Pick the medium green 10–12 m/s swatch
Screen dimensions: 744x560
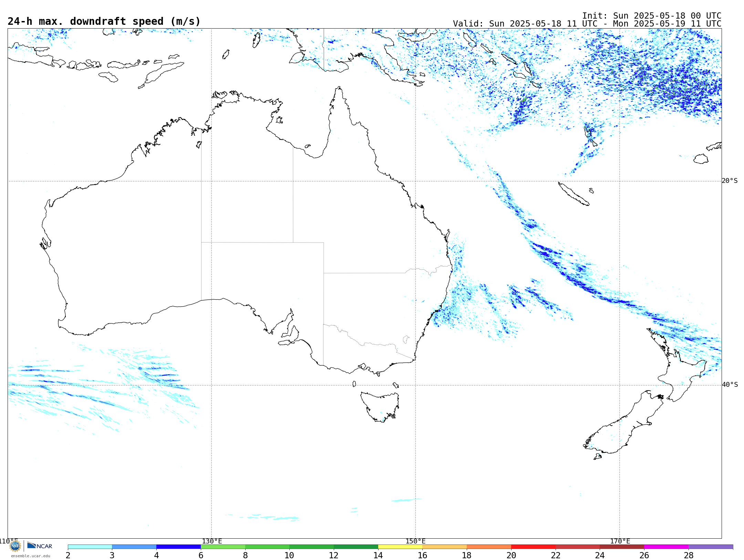click(312, 547)
